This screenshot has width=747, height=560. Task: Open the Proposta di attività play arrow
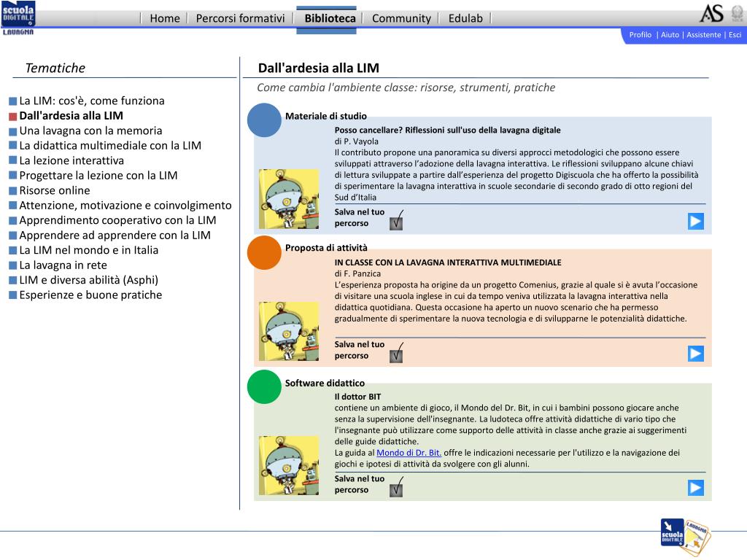[695, 354]
